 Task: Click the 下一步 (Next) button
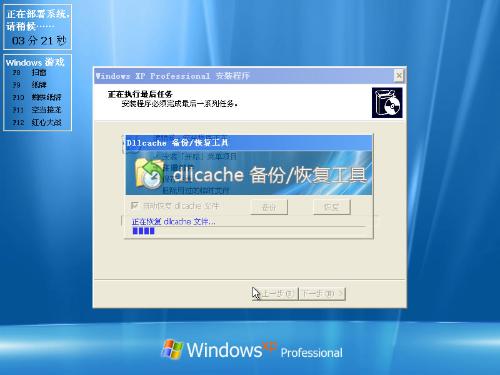[322, 294]
